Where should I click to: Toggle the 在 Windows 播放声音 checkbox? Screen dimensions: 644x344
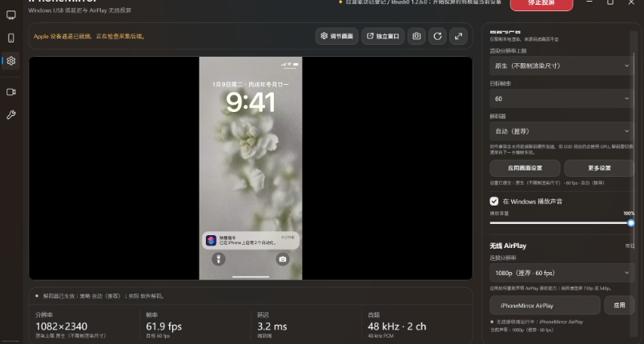click(494, 202)
